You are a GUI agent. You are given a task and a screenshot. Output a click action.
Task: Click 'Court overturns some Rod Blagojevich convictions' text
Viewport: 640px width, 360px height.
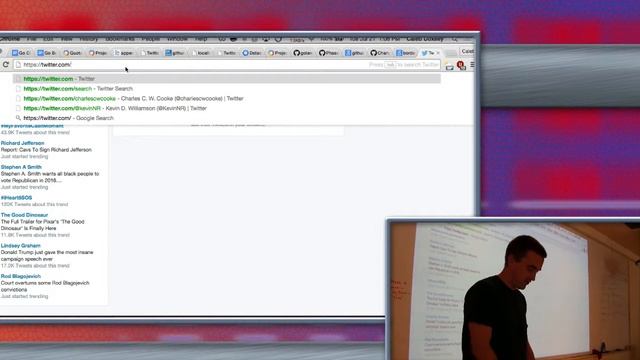45,286
